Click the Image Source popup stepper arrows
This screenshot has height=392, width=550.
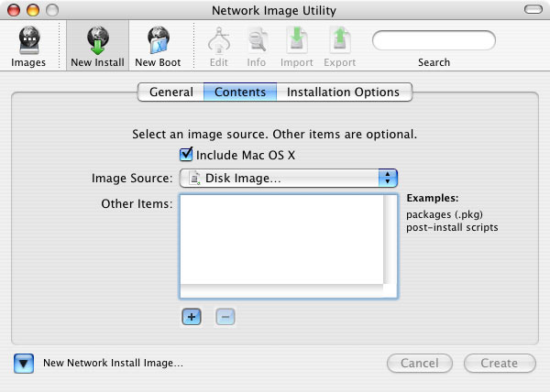coord(388,178)
